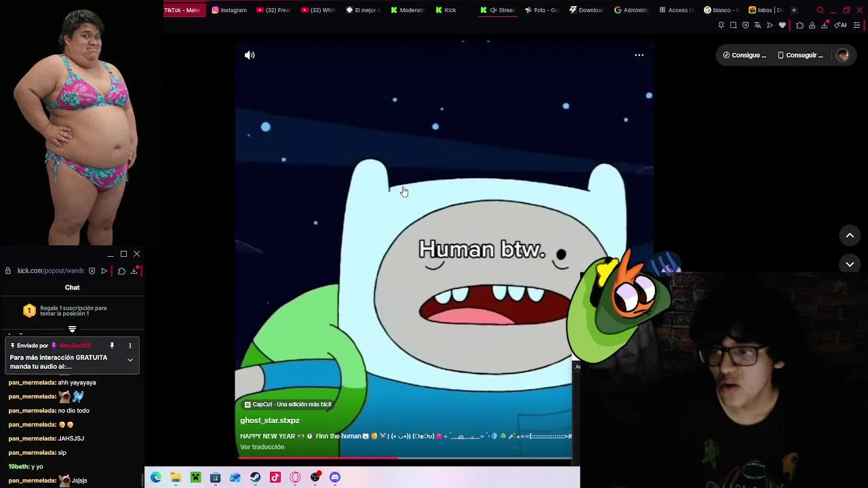The width and height of the screenshot is (868, 488).
Task: Go to previous video with the up chevron
Action: (850, 235)
